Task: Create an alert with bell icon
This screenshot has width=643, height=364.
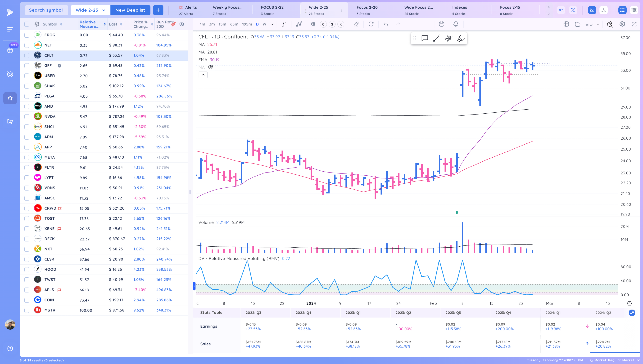Action: pyautogui.click(x=456, y=24)
